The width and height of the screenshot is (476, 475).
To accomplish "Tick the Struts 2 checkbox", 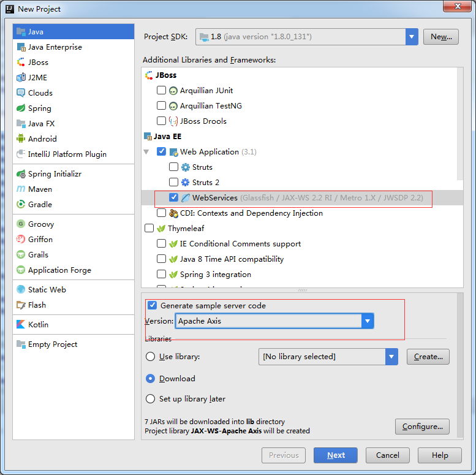I will point(173,182).
